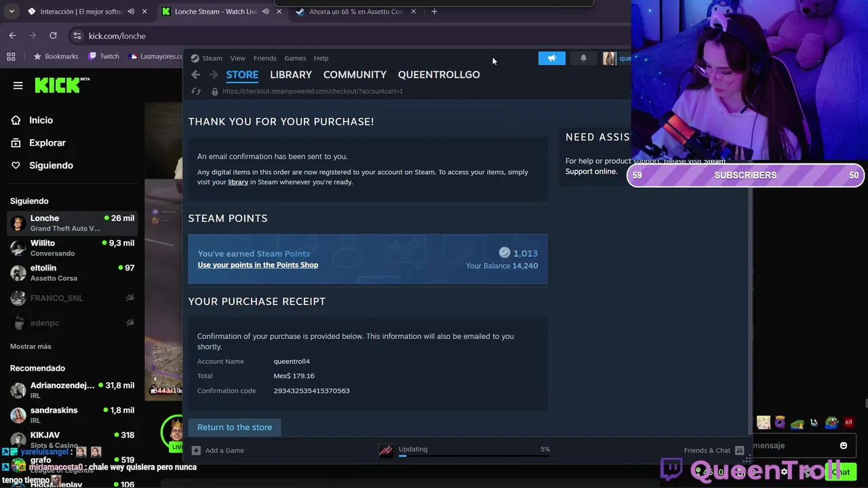Click the Add a Game plus icon
868x488 pixels.
click(x=196, y=450)
